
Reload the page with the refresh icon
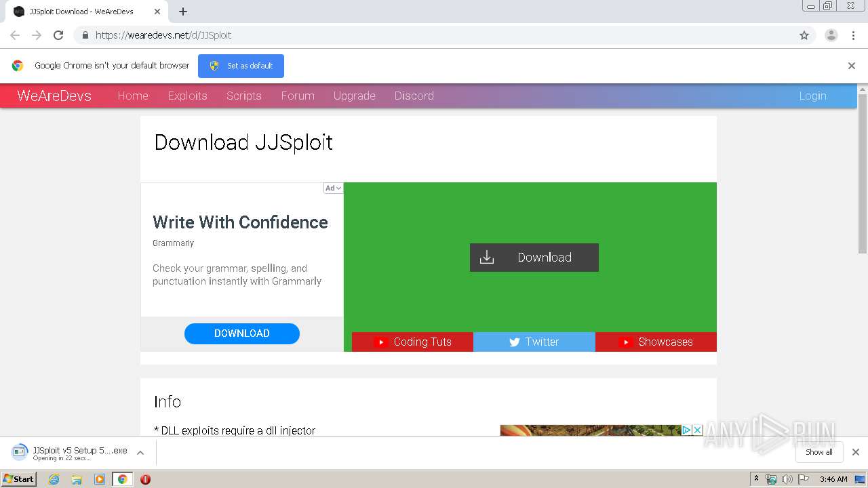click(58, 35)
